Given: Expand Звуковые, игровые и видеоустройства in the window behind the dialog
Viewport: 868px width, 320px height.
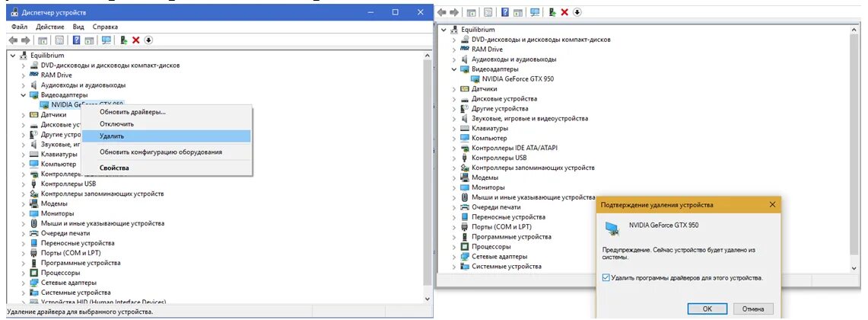Looking at the screenshot, I should coord(454,118).
